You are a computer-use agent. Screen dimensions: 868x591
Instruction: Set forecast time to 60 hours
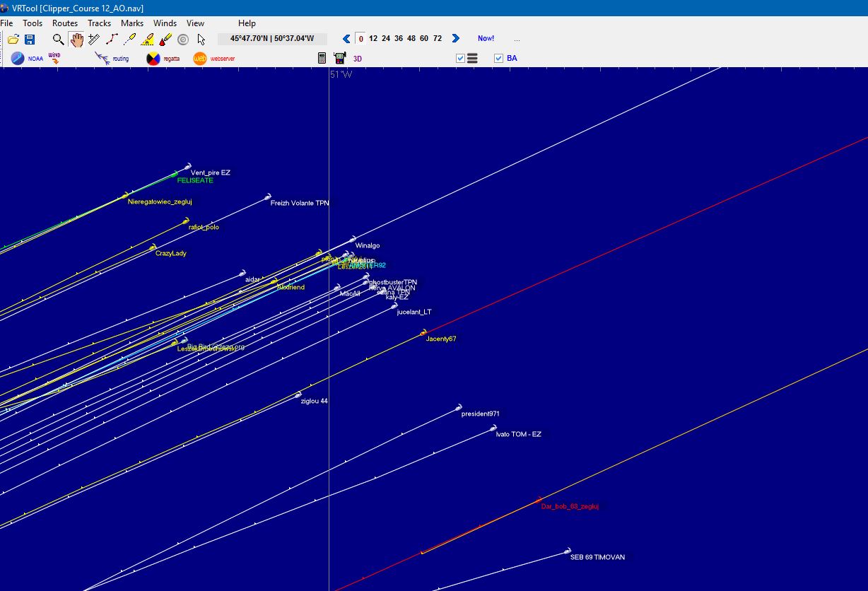424,39
